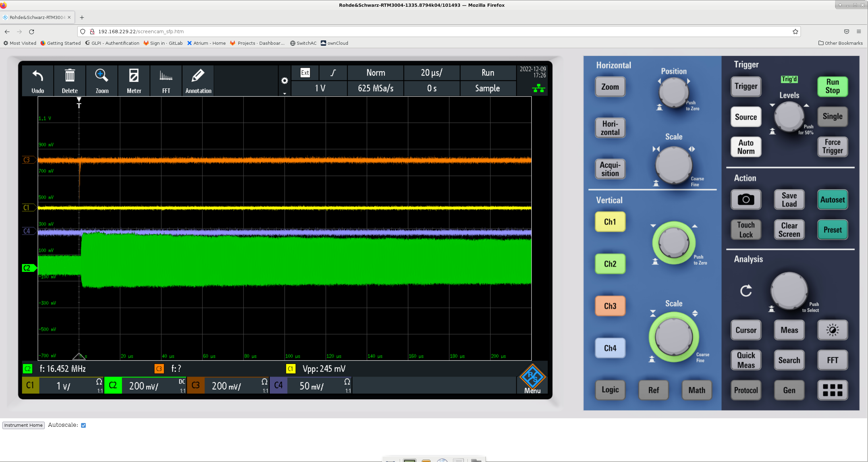
Task: Open the Annotation pencil tool
Action: [198, 76]
